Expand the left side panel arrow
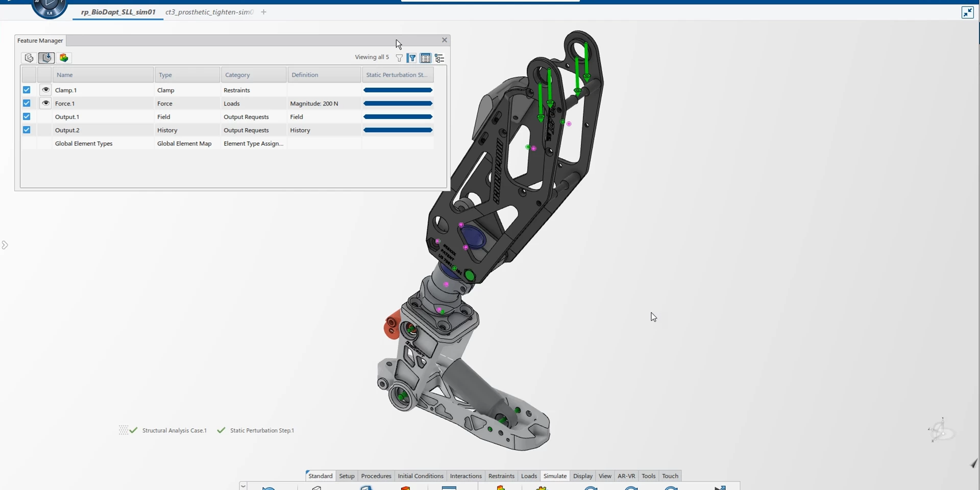Image resolution: width=980 pixels, height=490 pixels. [x=5, y=245]
